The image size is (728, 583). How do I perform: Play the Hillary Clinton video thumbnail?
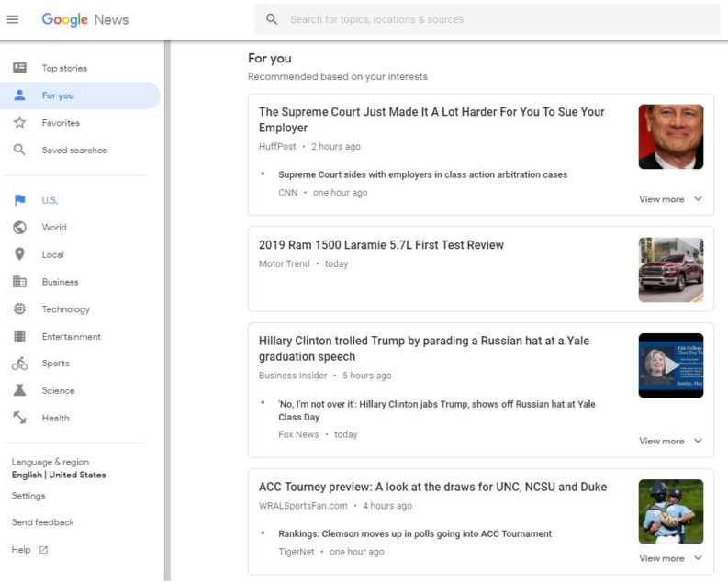coord(671,365)
